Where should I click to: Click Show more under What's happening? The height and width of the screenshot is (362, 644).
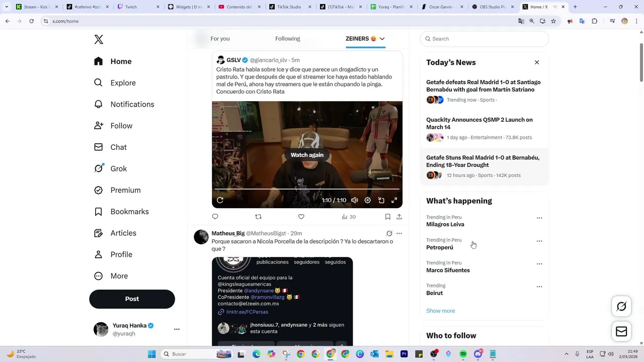(x=440, y=311)
